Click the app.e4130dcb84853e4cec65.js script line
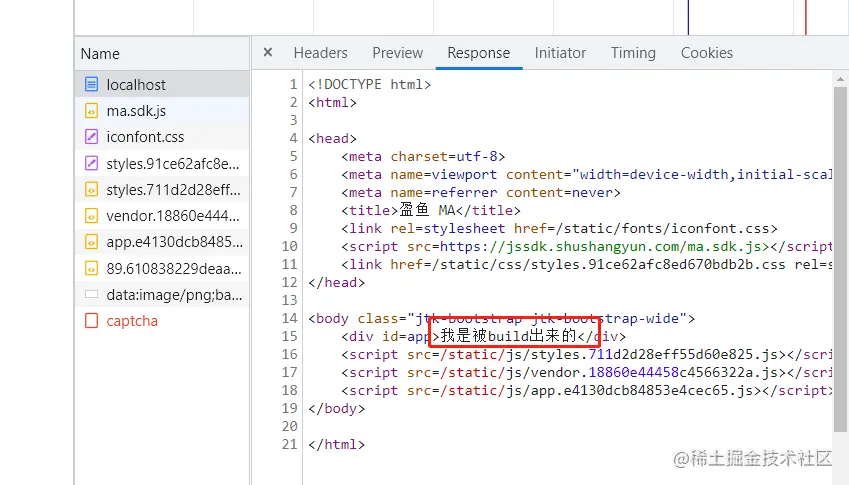 (586, 390)
